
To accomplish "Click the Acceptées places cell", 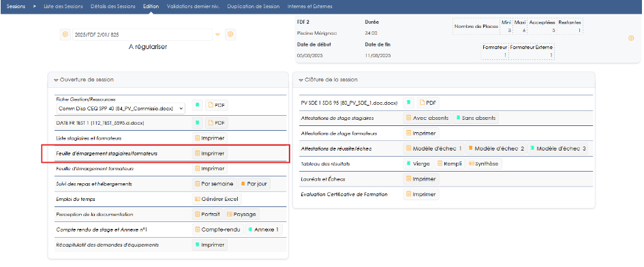I will point(542,30).
